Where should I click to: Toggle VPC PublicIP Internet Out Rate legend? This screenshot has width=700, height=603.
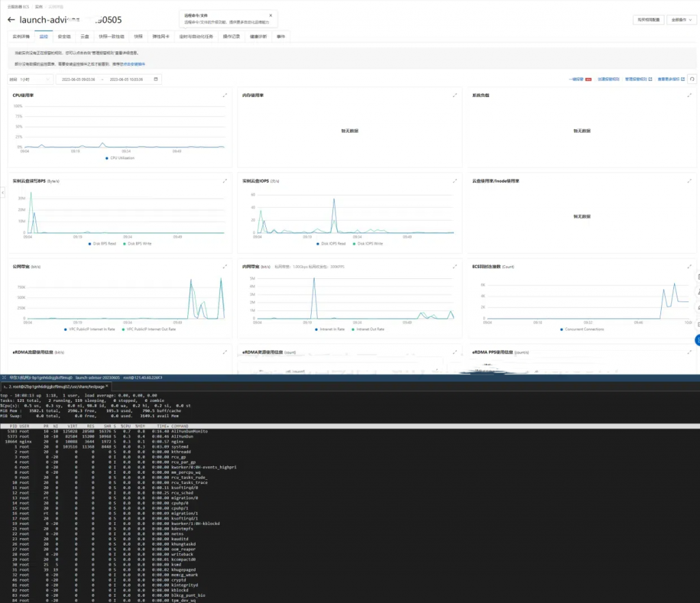pos(148,330)
